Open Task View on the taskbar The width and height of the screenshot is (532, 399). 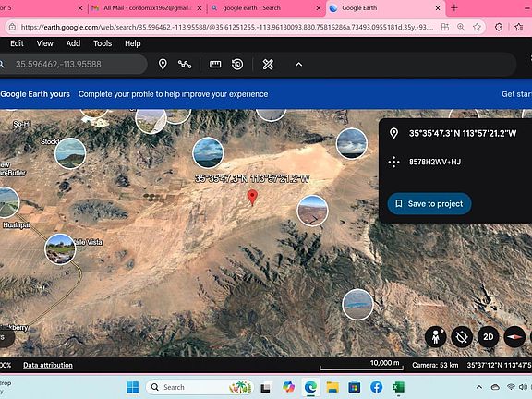click(265, 387)
